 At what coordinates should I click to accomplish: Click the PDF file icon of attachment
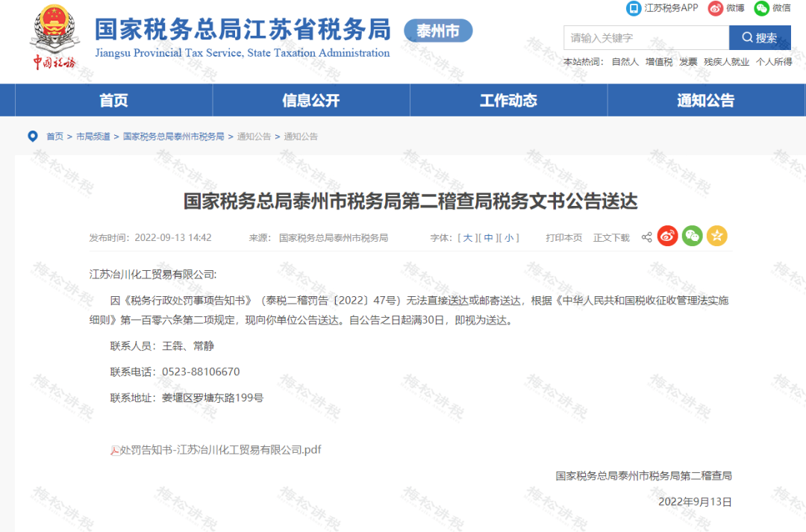point(115,451)
